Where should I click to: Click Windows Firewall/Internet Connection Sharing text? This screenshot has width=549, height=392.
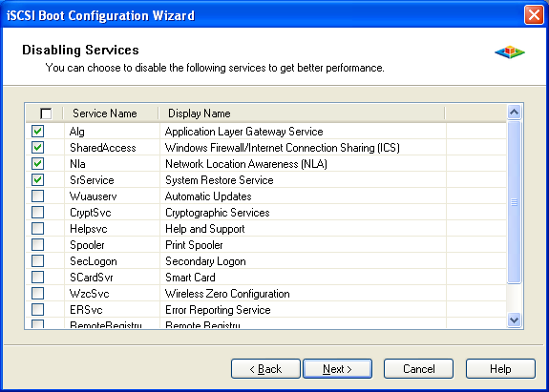[x=283, y=148]
